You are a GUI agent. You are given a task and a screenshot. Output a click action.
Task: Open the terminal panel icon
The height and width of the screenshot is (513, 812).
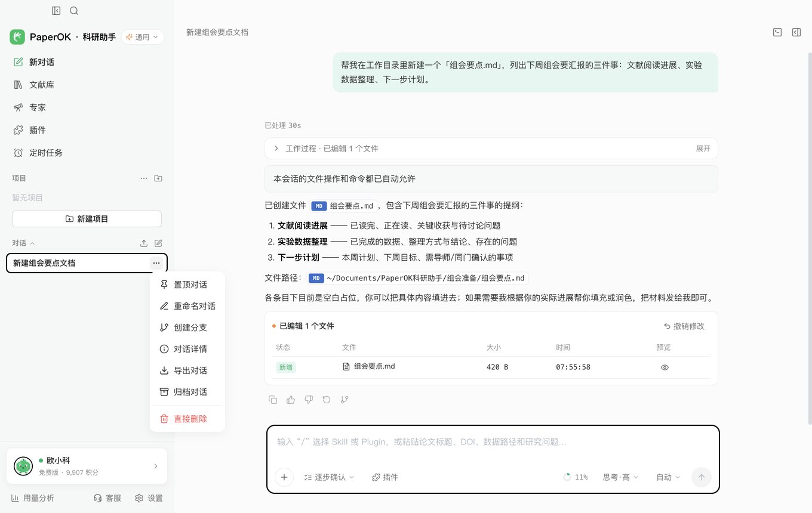coord(777,32)
